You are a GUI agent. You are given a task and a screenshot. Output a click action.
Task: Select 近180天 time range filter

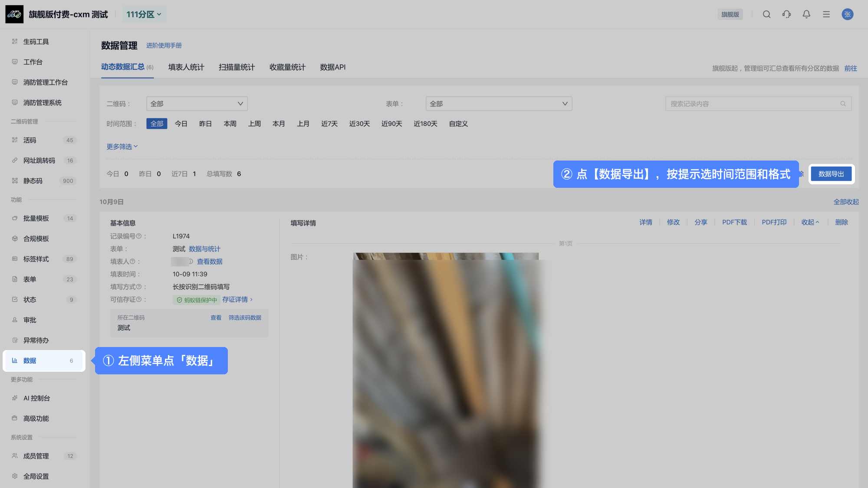(x=425, y=124)
